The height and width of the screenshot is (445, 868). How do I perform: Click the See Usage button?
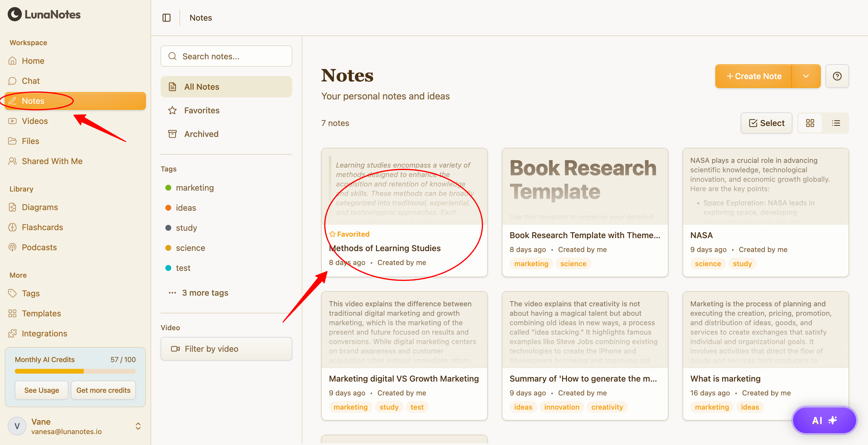pyautogui.click(x=41, y=390)
